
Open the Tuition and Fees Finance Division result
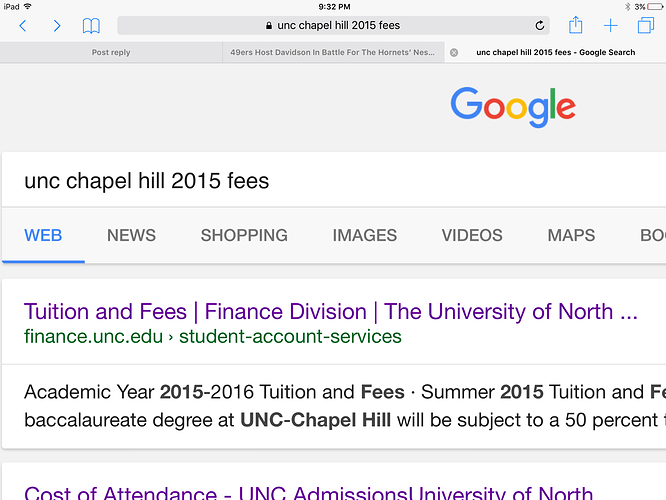tap(331, 311)
